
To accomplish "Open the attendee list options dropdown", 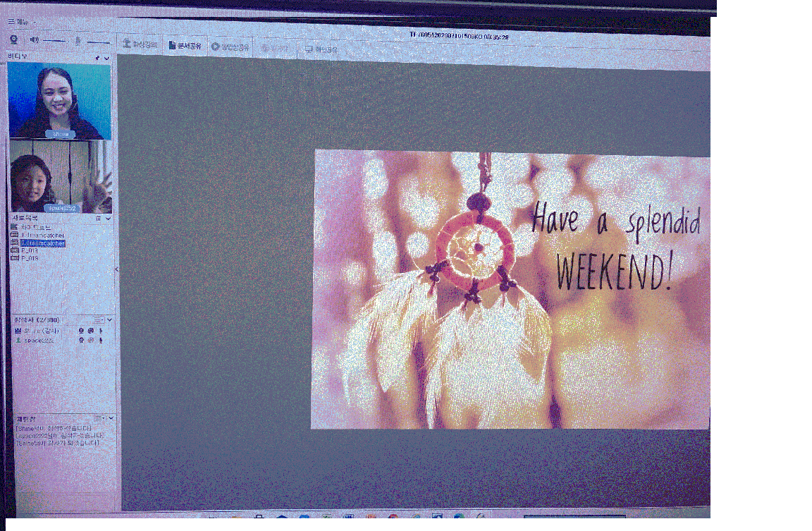I will point(99,320).
